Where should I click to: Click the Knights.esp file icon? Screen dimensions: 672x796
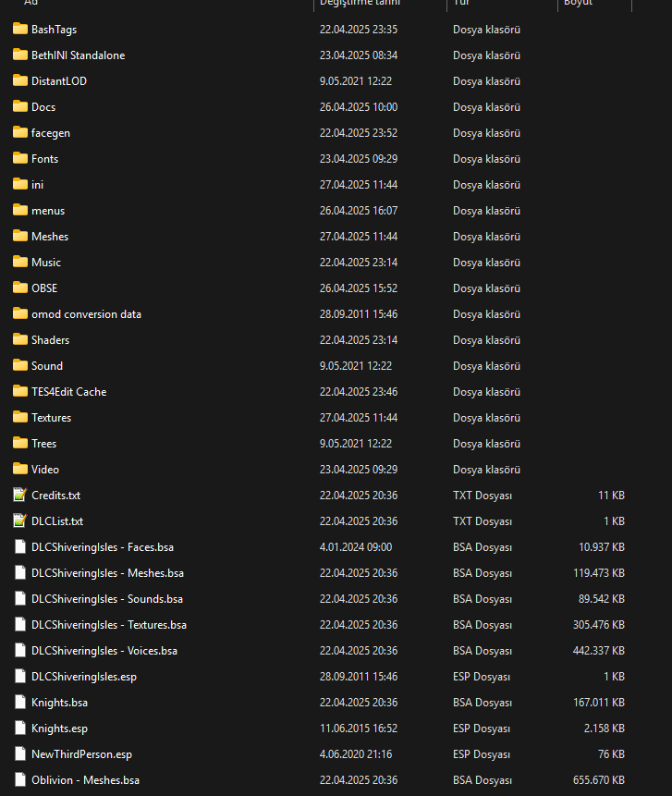pos(20,728)
